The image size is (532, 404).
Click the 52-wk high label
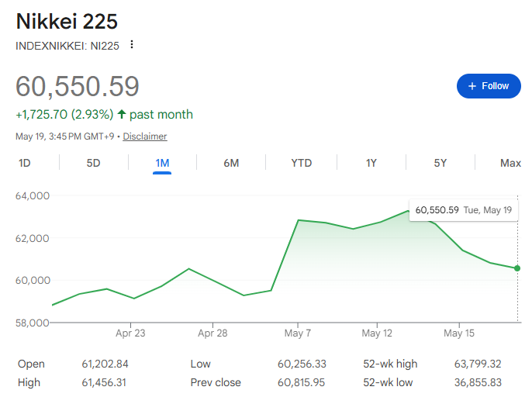pos(390,364)
